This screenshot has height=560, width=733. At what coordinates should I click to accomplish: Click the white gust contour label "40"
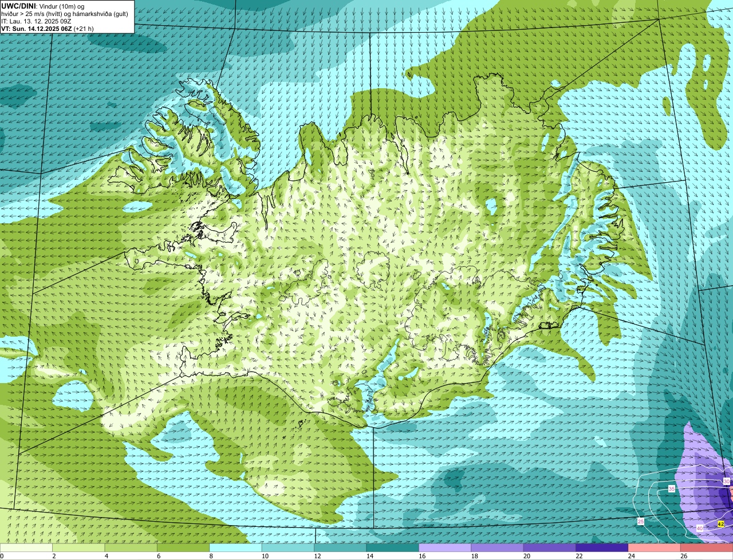tap(700, 529)
